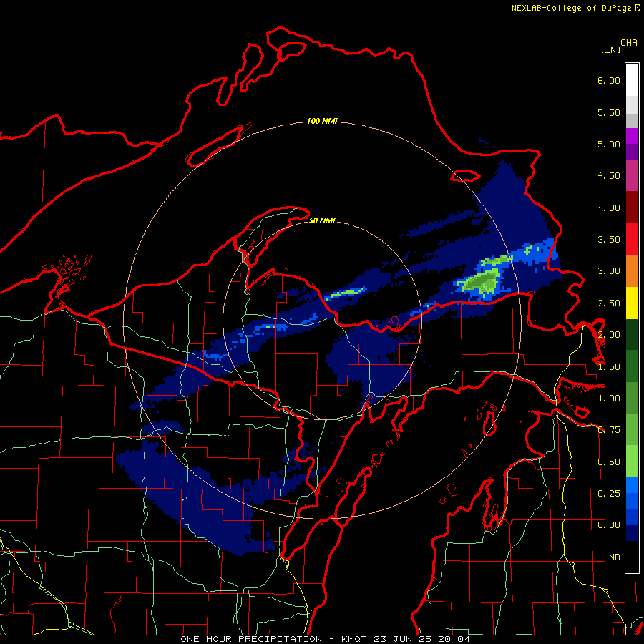
Task: Pick the black ND band in legend
Action: click(632, 557)
